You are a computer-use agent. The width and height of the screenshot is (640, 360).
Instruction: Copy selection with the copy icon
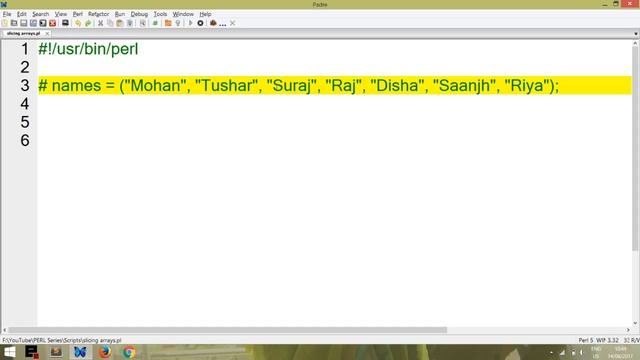(x=110, y=23)
